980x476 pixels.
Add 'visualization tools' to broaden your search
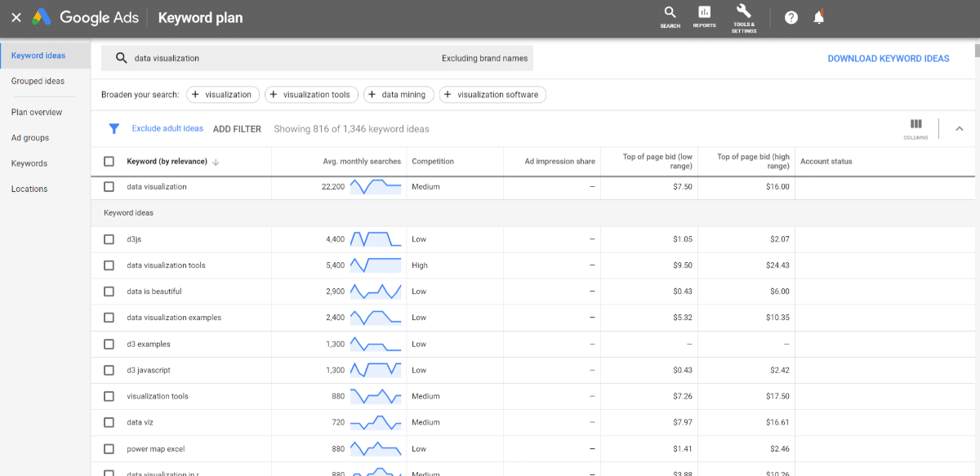(311, 94)
